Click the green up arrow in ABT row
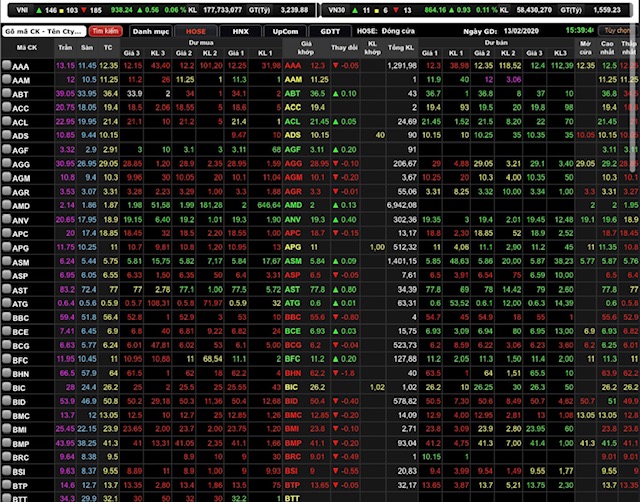Screen dimensions: 640x502 coord(334,93)
